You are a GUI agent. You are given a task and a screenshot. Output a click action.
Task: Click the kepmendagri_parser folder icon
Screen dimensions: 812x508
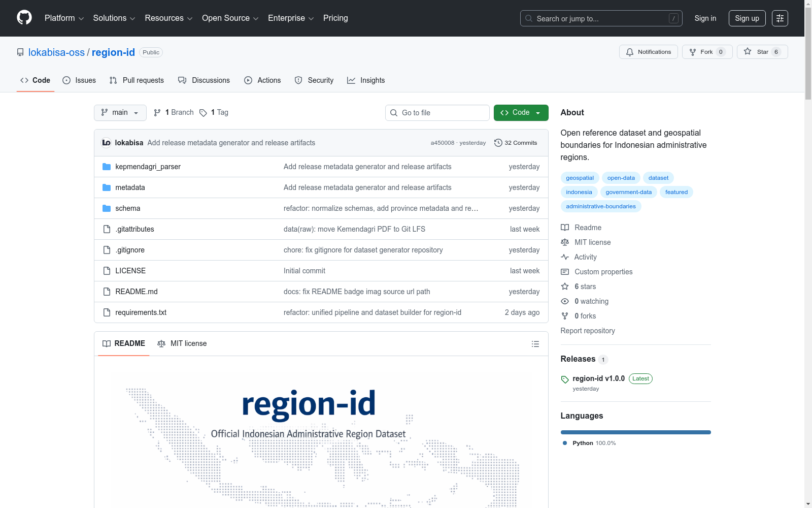(x=107, y=167)
